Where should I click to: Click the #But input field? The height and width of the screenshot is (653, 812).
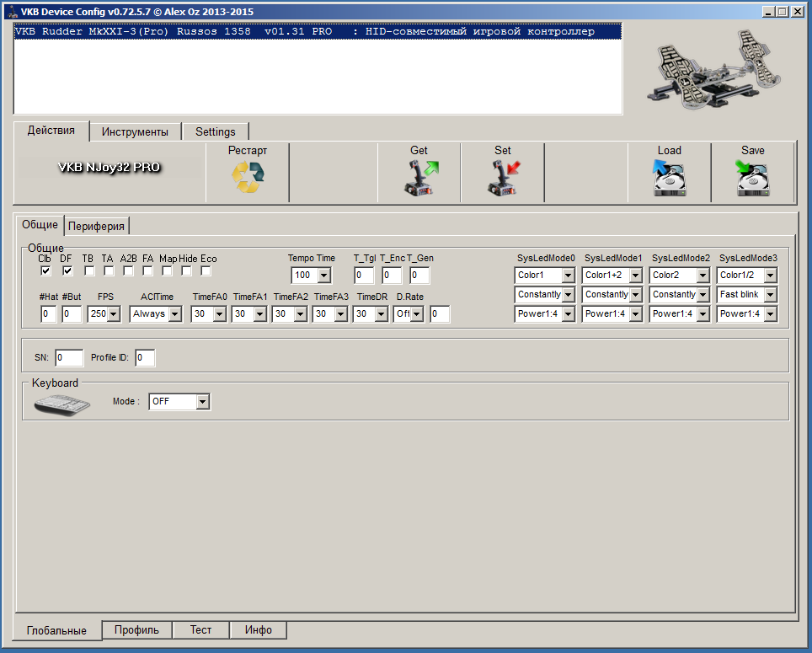pyautogui.click(x=72, y=313)
